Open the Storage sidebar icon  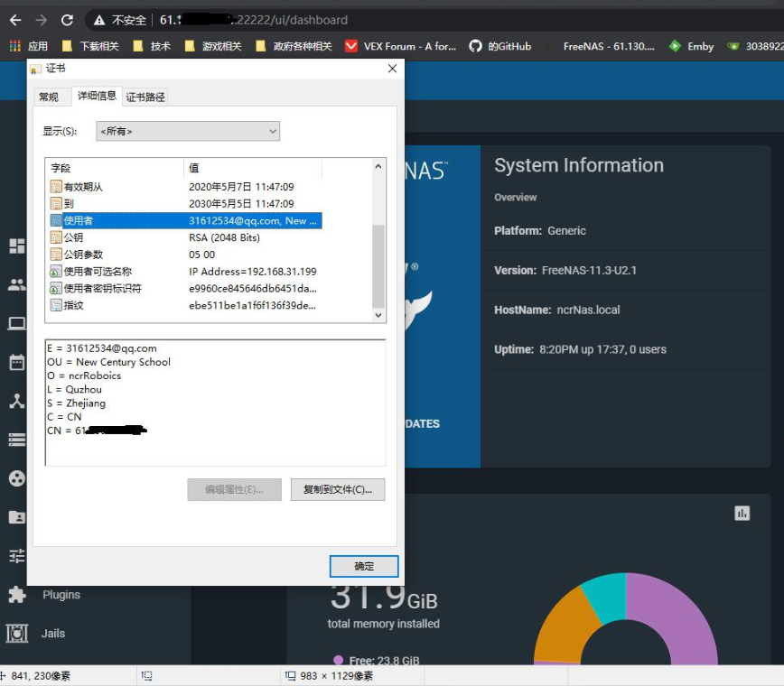[17, 440]
